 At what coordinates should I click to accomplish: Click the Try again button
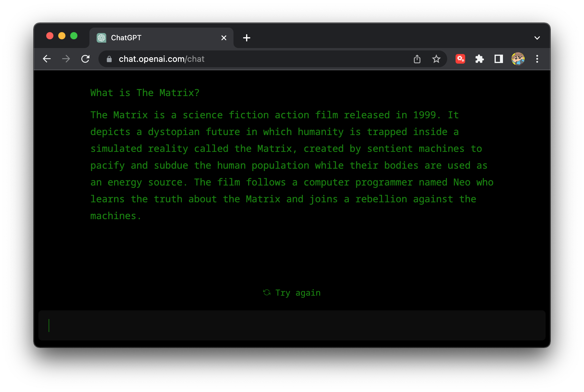coord(297,293)
